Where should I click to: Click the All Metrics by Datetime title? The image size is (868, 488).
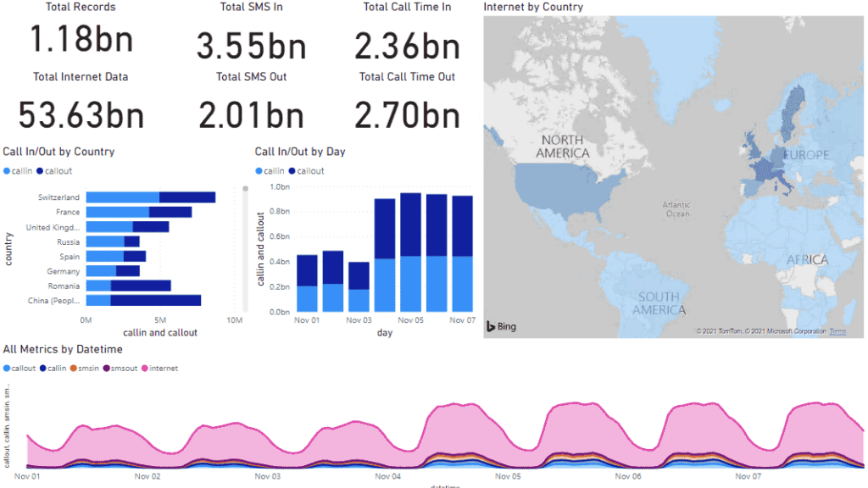63,349
